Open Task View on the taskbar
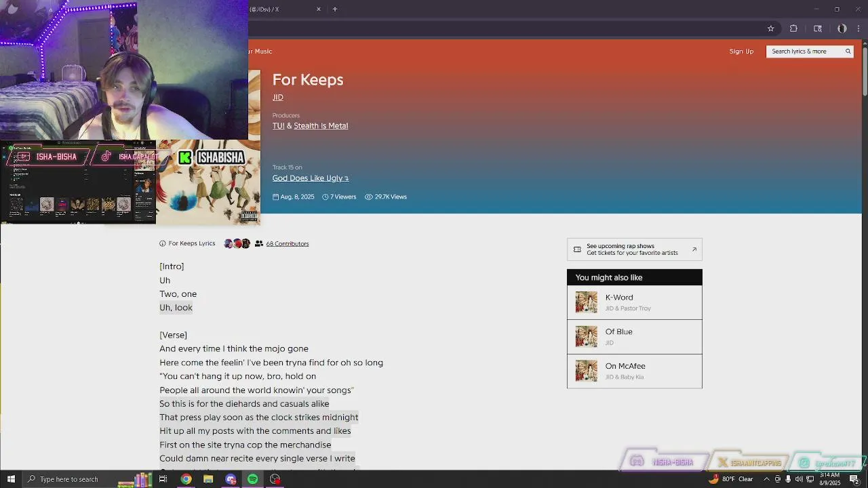Image resolution: width=868 pixels, height=488 pixels. coord(163,479)
